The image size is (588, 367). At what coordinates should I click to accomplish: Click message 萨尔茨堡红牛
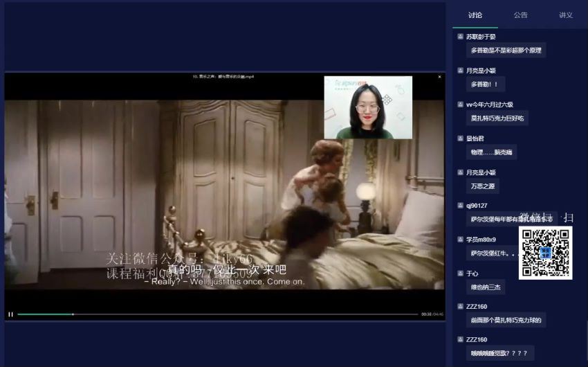(493, 253)
